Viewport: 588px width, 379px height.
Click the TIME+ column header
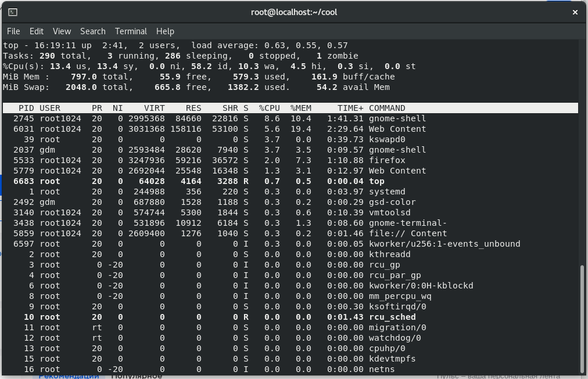pos(350,108)
